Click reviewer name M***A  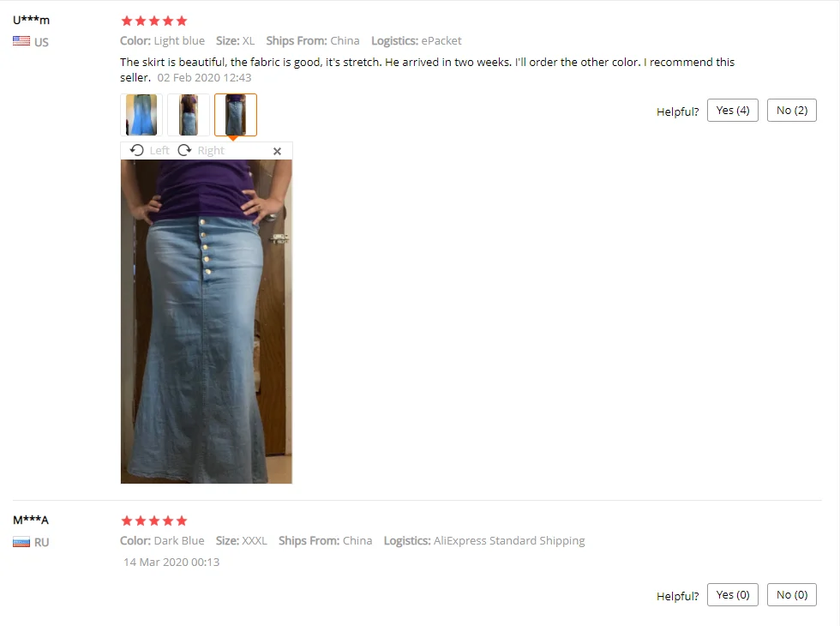coord(31,520)
